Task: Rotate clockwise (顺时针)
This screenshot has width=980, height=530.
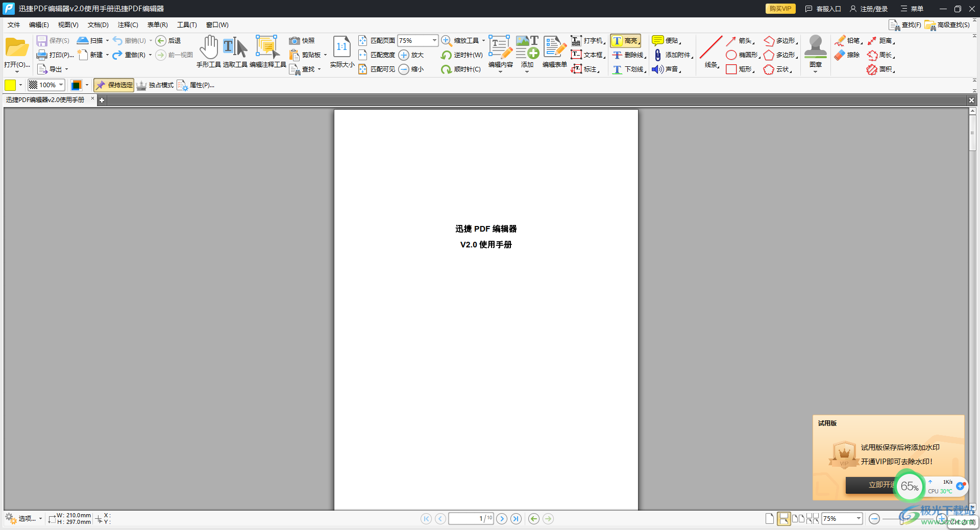Action: point(461,69)
